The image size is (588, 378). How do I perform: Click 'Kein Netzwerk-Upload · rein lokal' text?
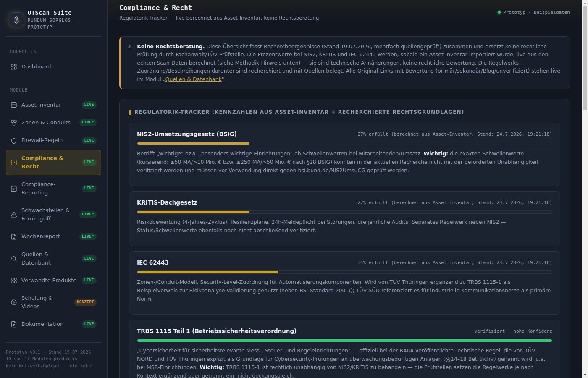[x=50, y=366]
